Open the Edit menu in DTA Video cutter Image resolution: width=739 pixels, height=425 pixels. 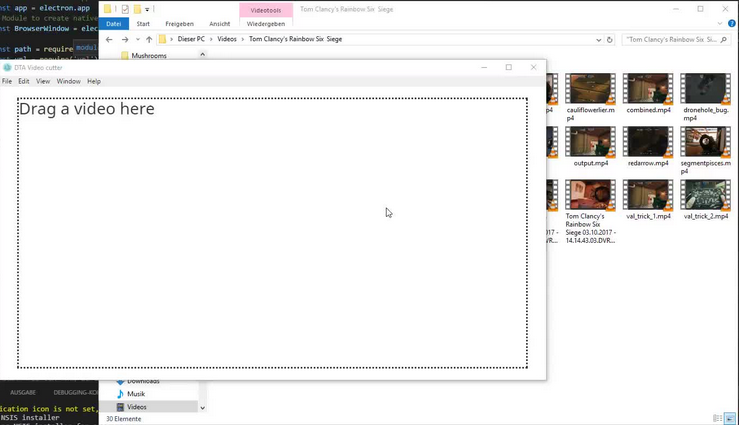pyautogui.click(x=24, y=81)
